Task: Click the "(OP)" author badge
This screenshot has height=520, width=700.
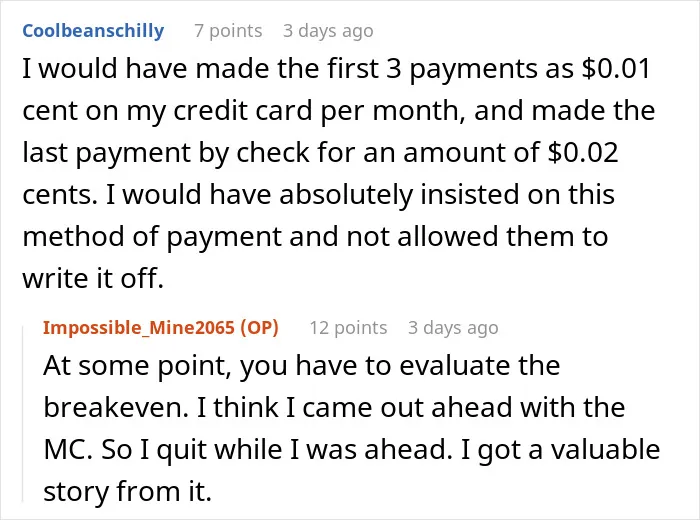Action: click(x=259, y=328)
